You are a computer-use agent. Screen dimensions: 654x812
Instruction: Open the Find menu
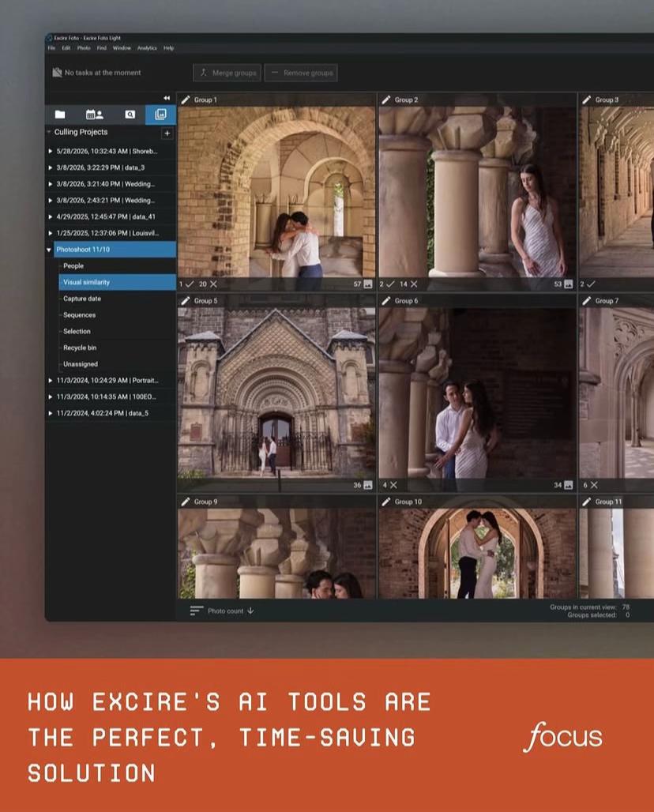(x=101, y=47)
